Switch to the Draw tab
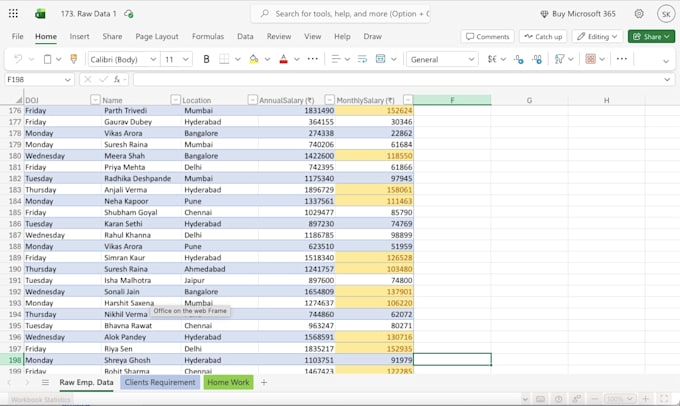The image size is (680, 406). coord(373,36)
